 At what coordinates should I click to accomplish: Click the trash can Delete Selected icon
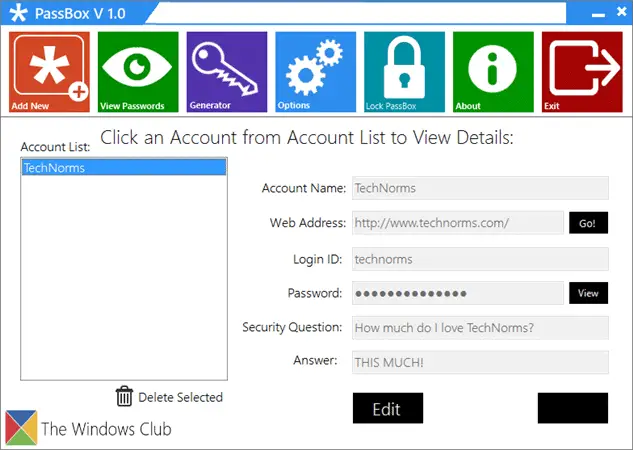pyautogui.click(x=124, y=396)
